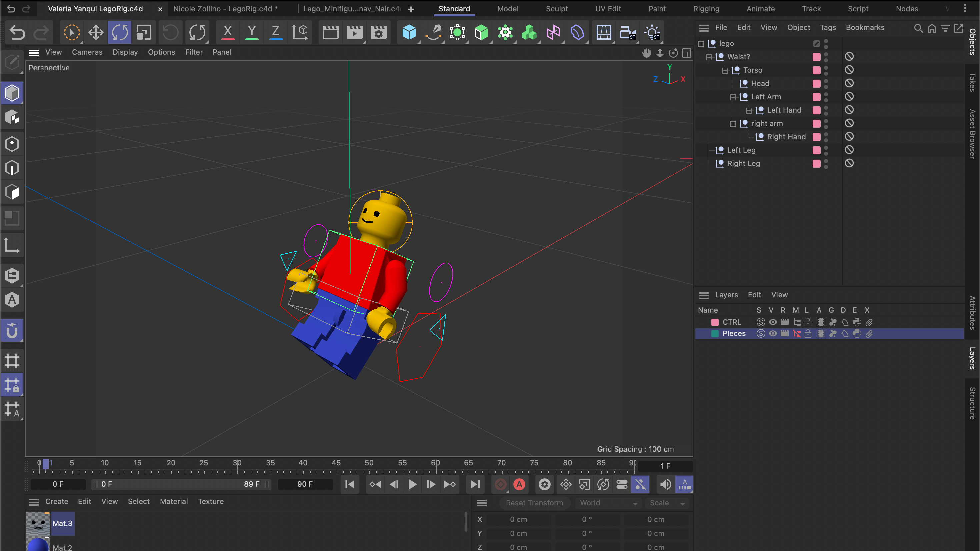Screen dimensions: 980x551
Task: Open the Scale mode dropdown
Action: pyautogui.click(x=667, y=503)
